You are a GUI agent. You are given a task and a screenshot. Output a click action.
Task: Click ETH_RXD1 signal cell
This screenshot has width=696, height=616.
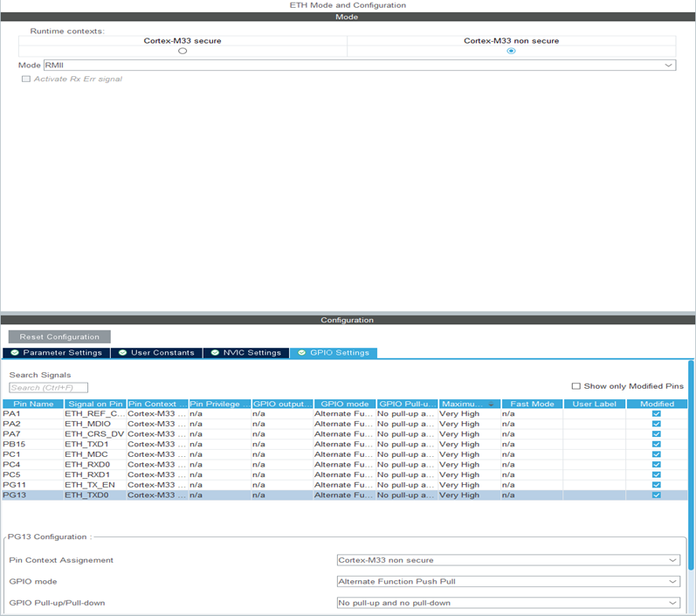point(95,474)
